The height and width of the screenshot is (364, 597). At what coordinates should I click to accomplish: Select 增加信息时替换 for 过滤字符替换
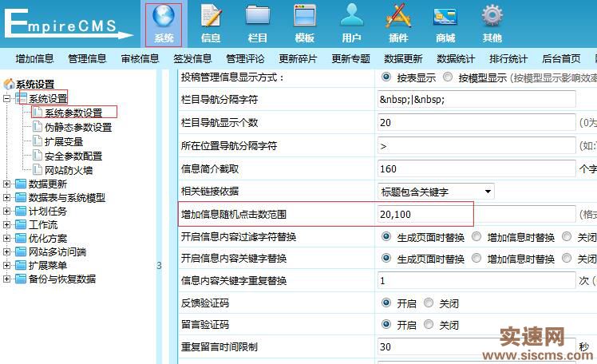(476, 236)
